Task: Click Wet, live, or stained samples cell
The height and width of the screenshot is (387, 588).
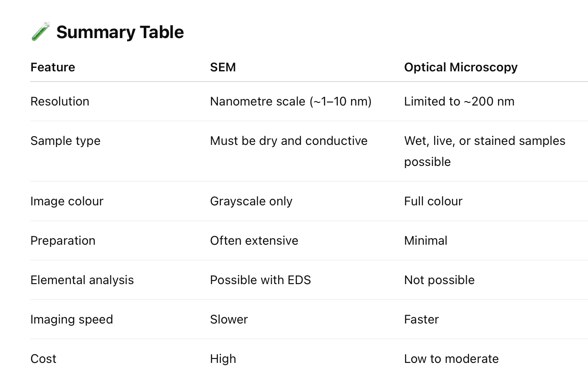Action: (x=485, y=151)
